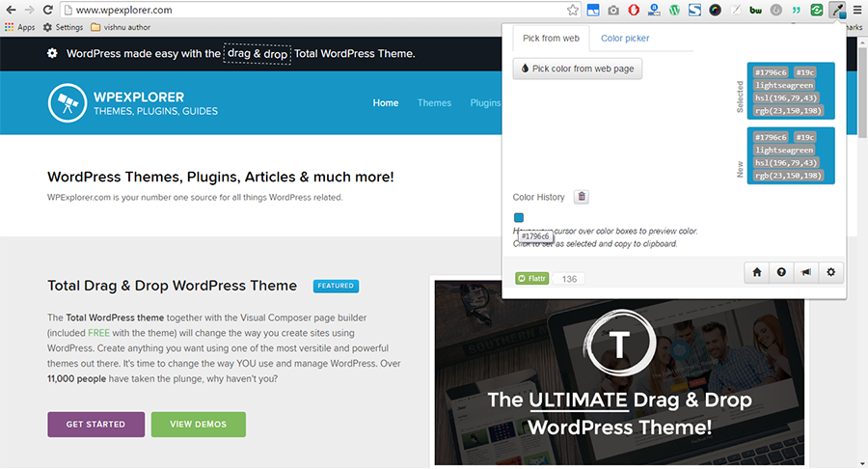The height and width of the screenshot is (469, 868).
Task: Click the megaphone icon in picker footer
Action: point(806,272)
